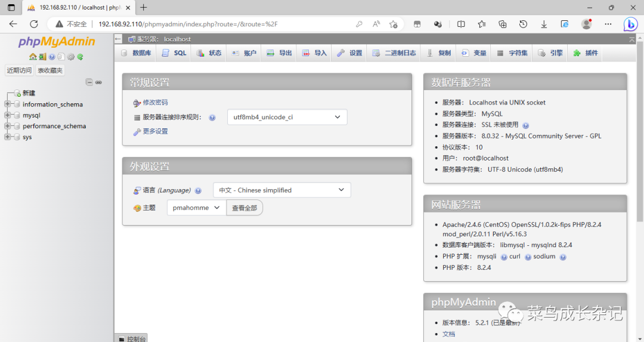Image resolution: width=644 pixels, height=342 pixels.
Task: Collapse all tree nodes icon in sidebar
Action: [x=89, y=82]
